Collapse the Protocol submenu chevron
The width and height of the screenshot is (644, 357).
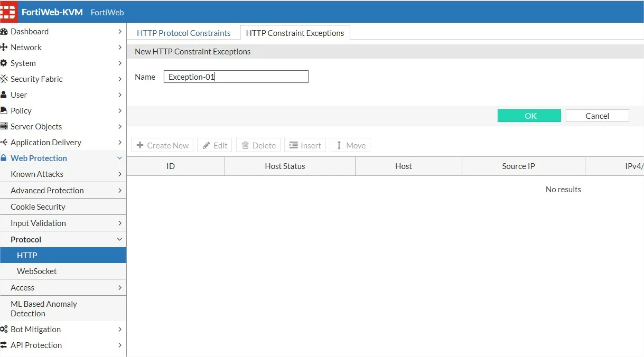click(x=120, y=240)
